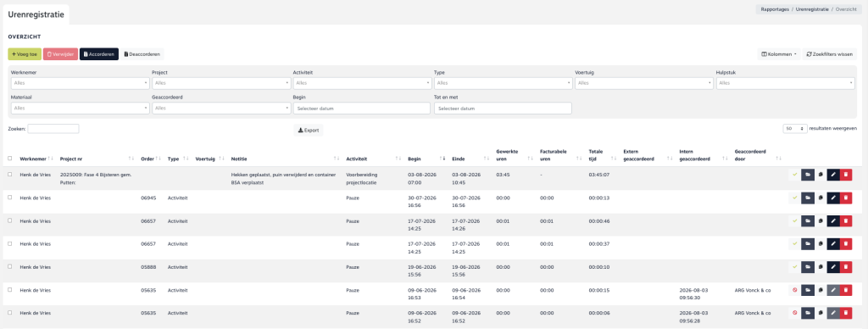
Task: Expand the Activiteit filter dropdown
Action: pyautogui.click(x=362, y=83)
